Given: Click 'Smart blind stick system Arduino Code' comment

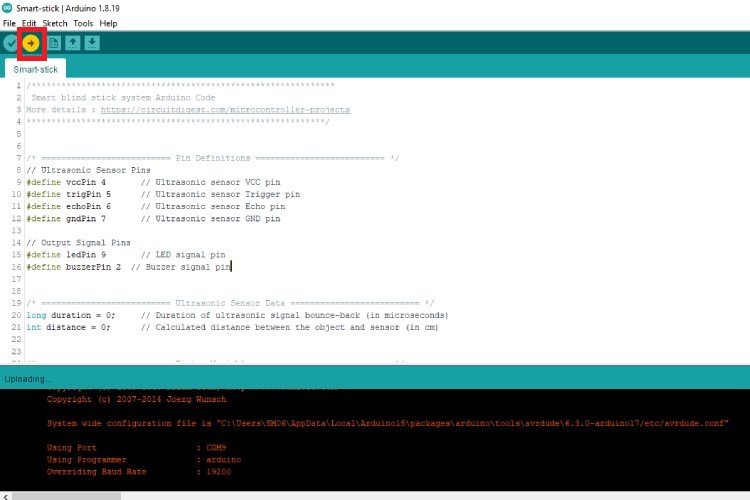Looking at the screenshot, I should point(123,98).
